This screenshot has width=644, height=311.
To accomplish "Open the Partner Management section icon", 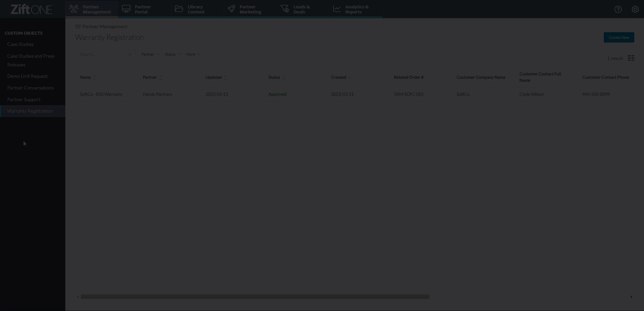I will coord(74,8).
